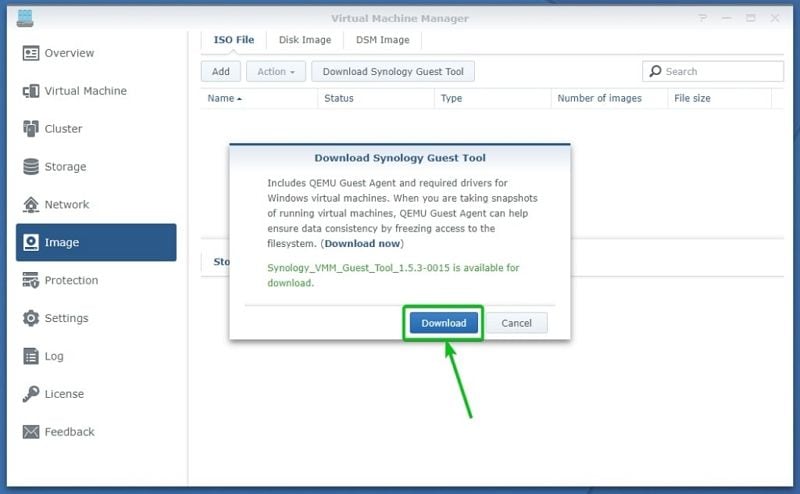Viewport: 800px width, 494px height.
Task: Open the Overview section label
Action: (69, 53)
